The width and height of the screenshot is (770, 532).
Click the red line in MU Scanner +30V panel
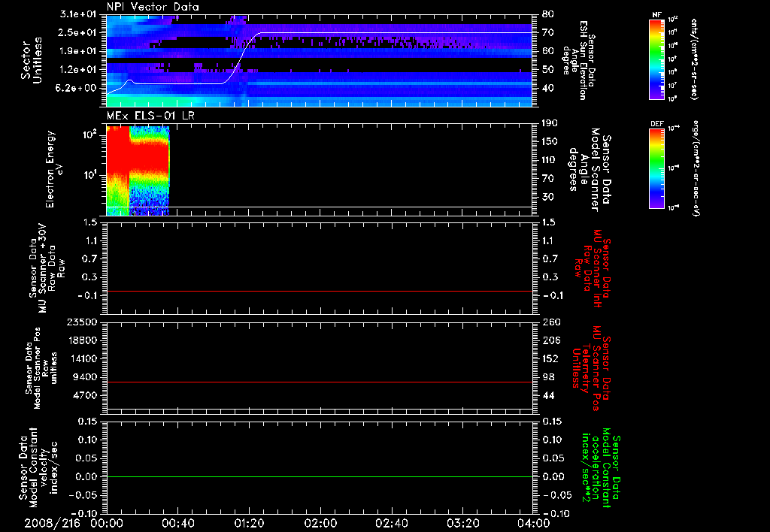pyautogui.click(x=319, y=292)
